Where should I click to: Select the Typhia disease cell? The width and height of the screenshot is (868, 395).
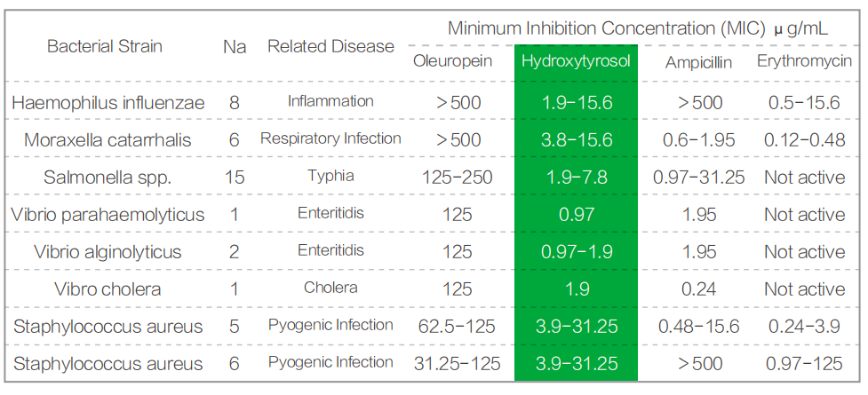[330, 176]
